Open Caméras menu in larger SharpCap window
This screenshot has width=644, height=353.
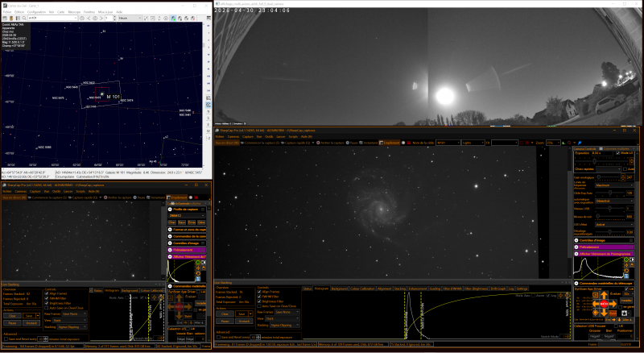(233, 136)
